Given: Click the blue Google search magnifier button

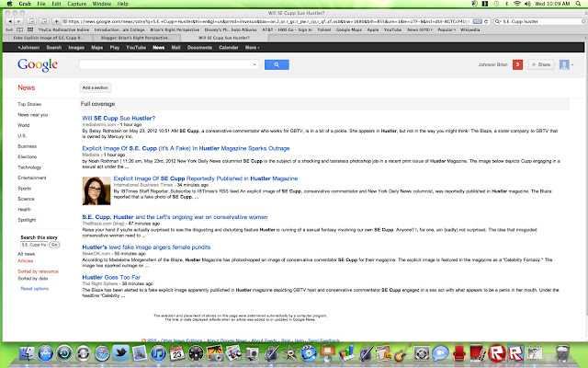Looking at the screenshot, I should click(x=277, y=64).
